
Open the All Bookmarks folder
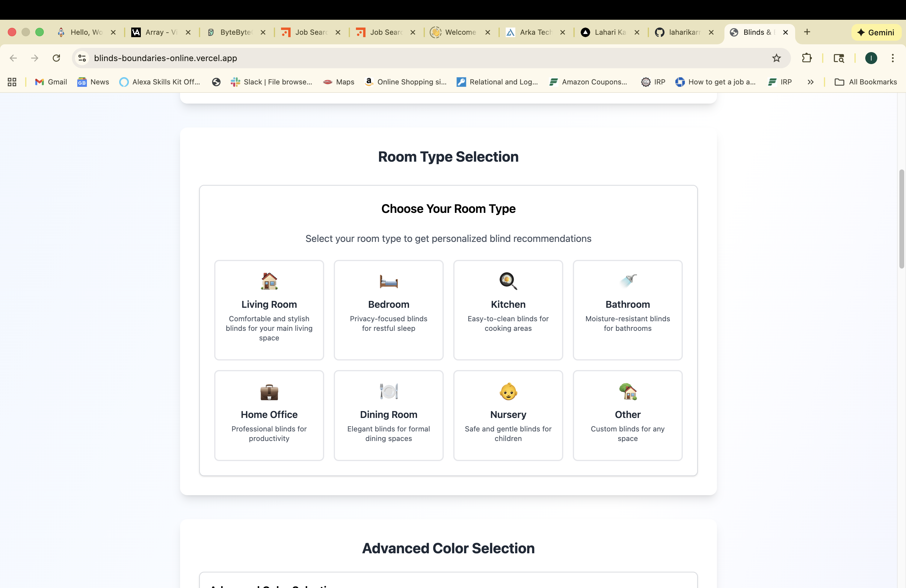pyautogui.click(x=866, y=82)
